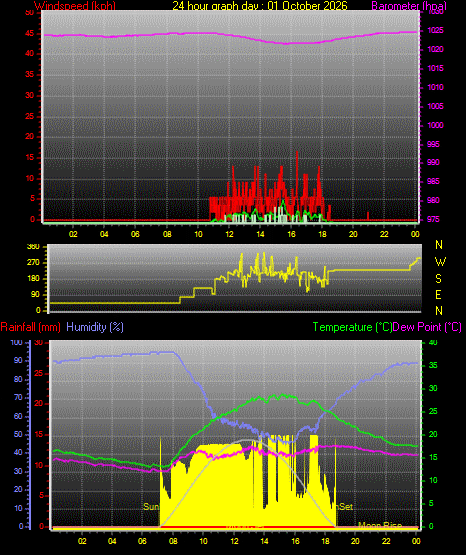The width and height of the screenshot is (466, 555).
Task: Click the 35 value on windspeed axis
Action: pos(30,75)
